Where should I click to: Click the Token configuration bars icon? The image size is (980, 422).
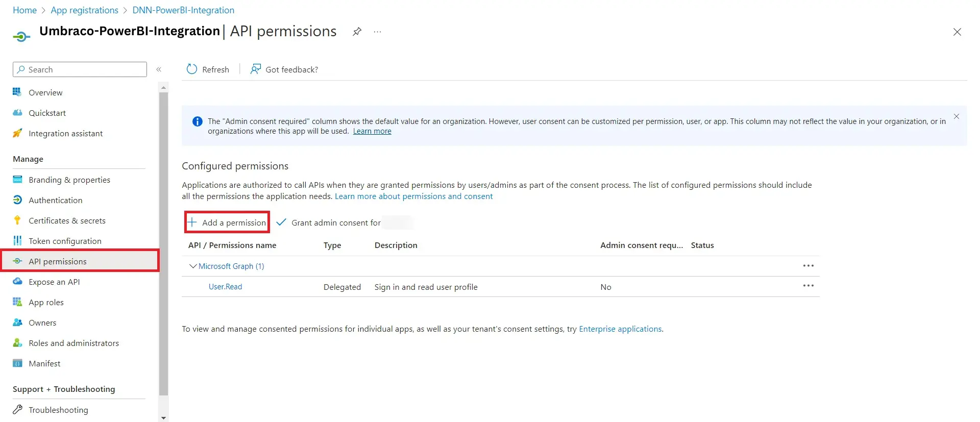pyautogui.click(x=17, y=241)
